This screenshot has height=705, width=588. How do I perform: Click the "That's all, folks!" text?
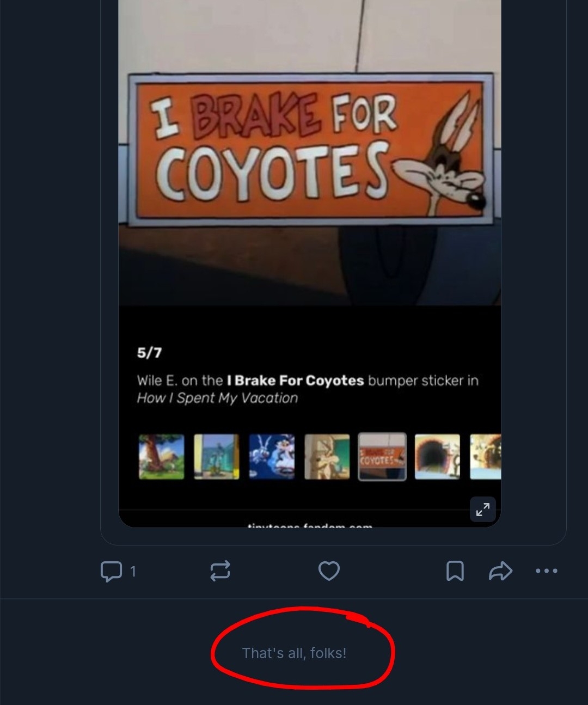294,653
